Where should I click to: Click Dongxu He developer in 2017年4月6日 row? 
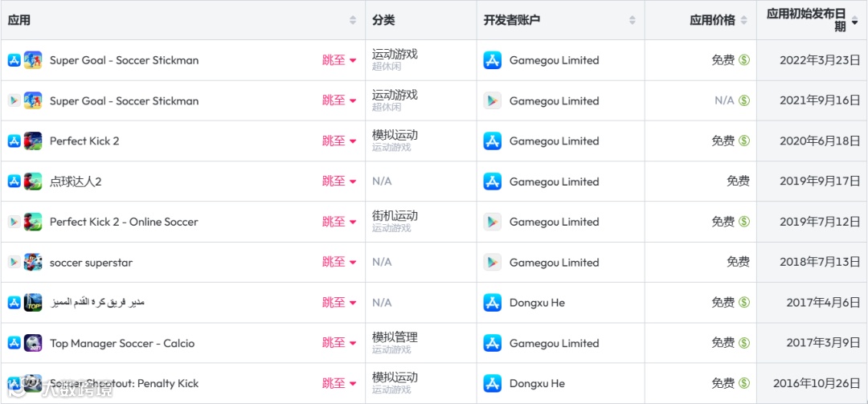[538, 303]
